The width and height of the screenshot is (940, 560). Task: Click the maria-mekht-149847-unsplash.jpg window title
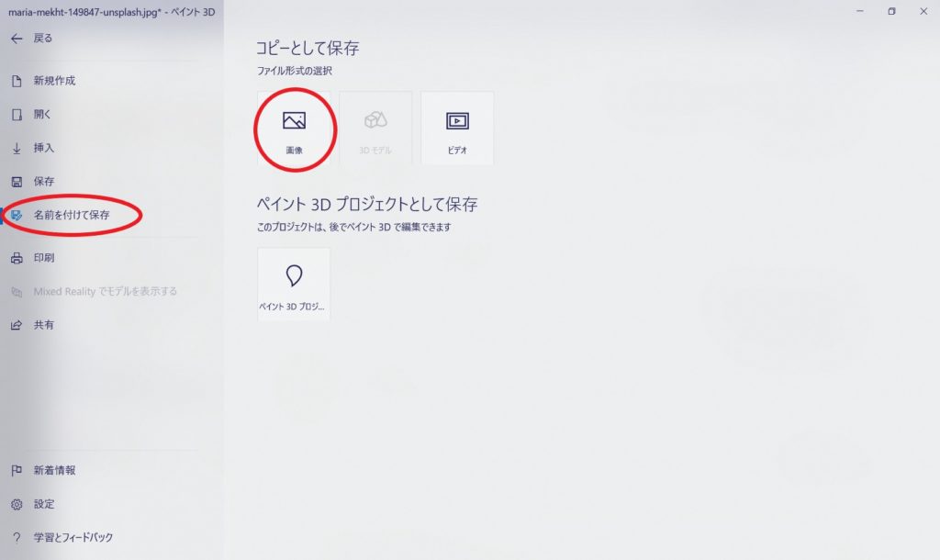tap(111, 12)
